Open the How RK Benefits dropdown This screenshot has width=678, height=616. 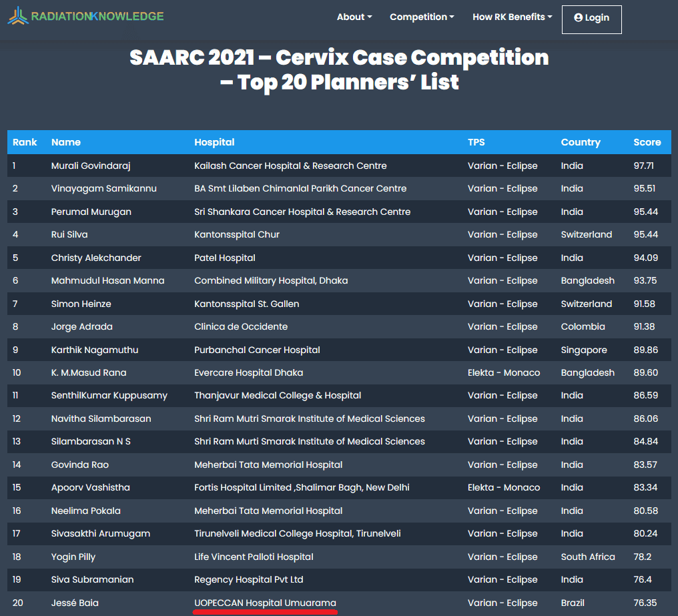[512, 17]
